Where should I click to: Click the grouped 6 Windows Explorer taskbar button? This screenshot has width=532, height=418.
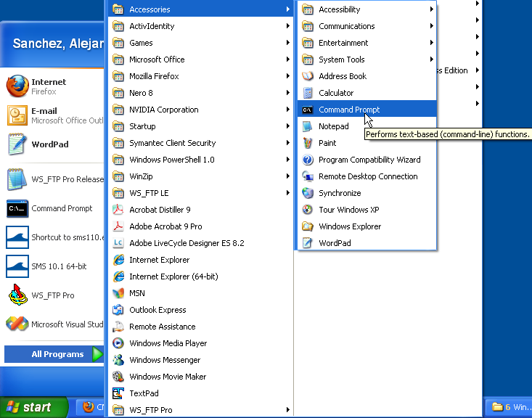(x=509, y=407)
